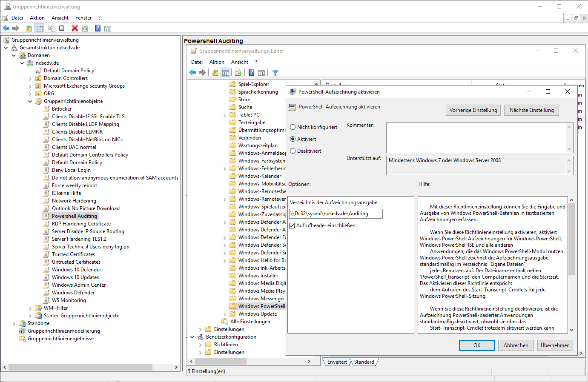Click the paste clipboard icon in main toolbar
The image size is (588, 382).
click(x=62, y=28)
